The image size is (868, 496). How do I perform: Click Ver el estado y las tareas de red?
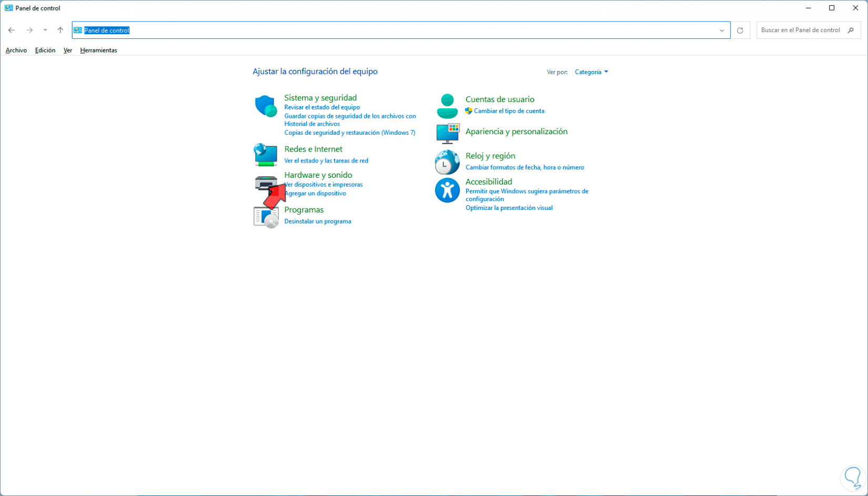(326, 161)
